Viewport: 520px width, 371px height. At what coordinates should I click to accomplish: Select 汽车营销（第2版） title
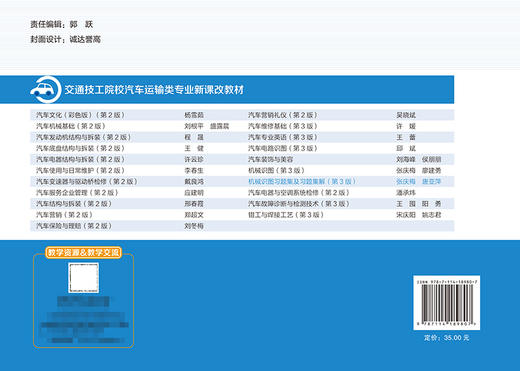[x=64, y=215]
